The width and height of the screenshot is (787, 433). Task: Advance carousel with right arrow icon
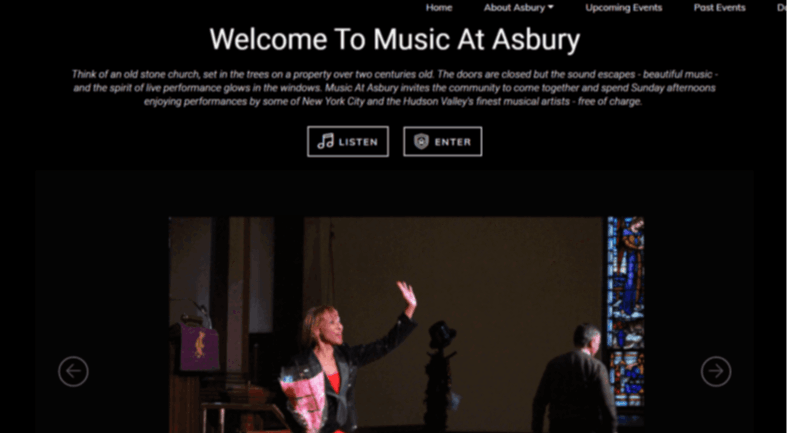point(716,371)
